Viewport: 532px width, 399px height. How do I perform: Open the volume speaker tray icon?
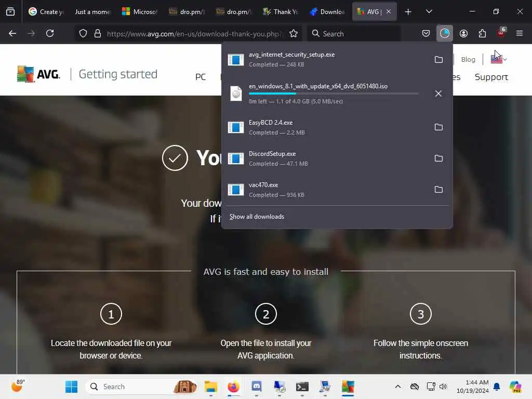click(x=443, y=387)
